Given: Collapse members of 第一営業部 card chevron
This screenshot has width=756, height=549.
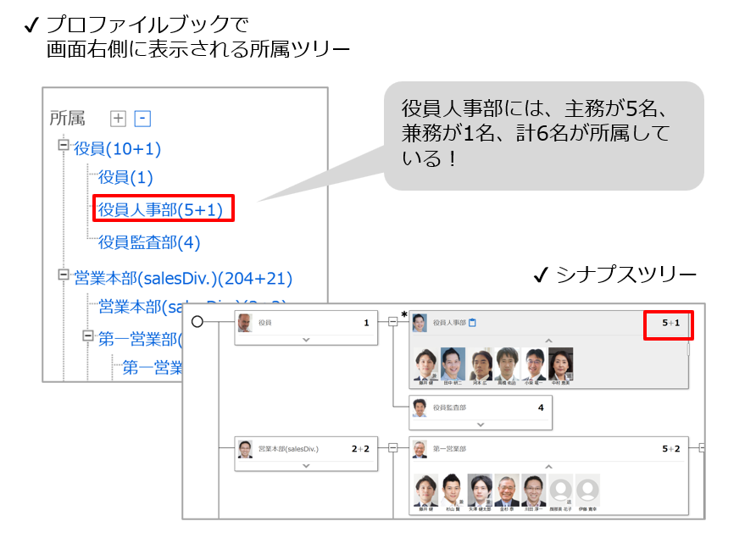Looking at the screenshot, I should [548, 467].
